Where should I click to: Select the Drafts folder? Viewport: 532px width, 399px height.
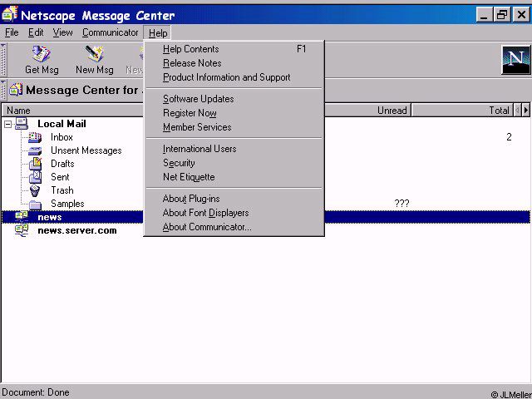62,164
